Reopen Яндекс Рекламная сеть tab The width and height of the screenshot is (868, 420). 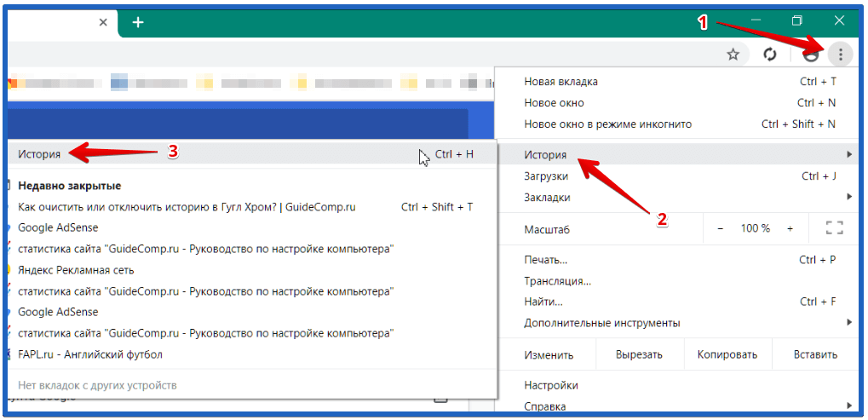[x=252, y=270]
